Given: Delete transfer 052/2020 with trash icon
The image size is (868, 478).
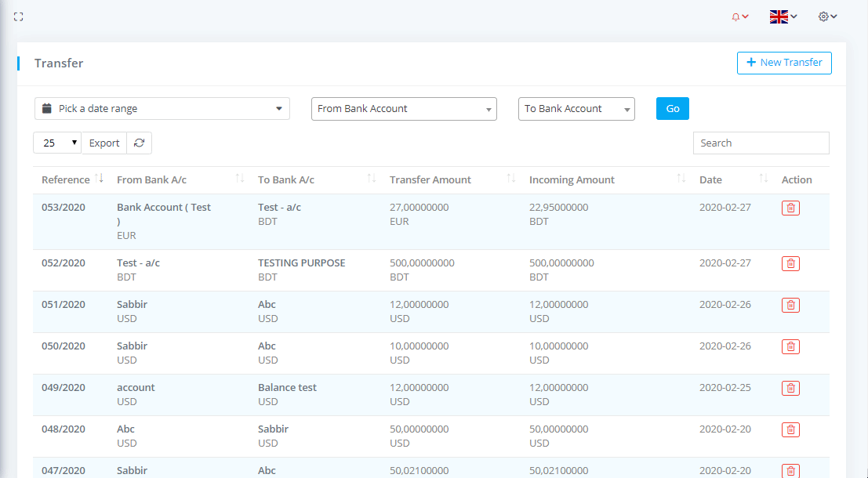Looking at the screenshot, I should [790, 263].
